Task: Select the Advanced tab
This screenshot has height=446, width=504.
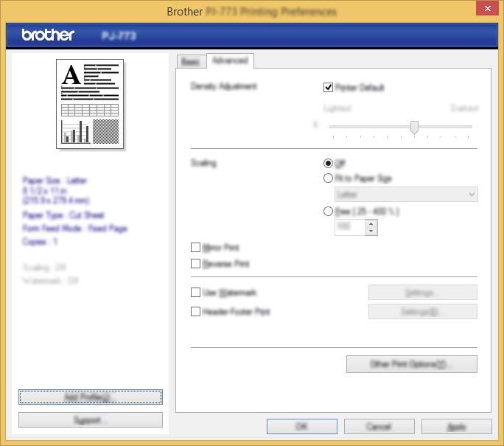Action: (230, 60)
